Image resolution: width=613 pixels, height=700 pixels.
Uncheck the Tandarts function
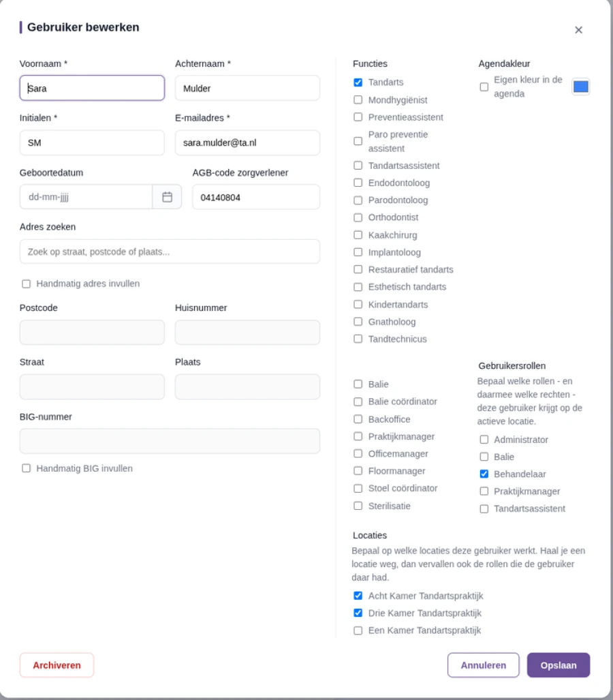(358, 82)
